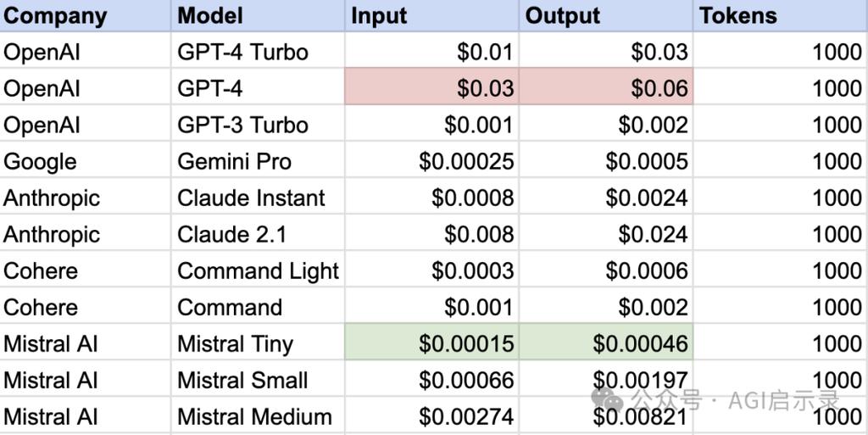Image resolution: width=868 pixels, height=435 pixels.
Task: Select Mistral Medium input price $0.00274
Action: click(431, 415)
